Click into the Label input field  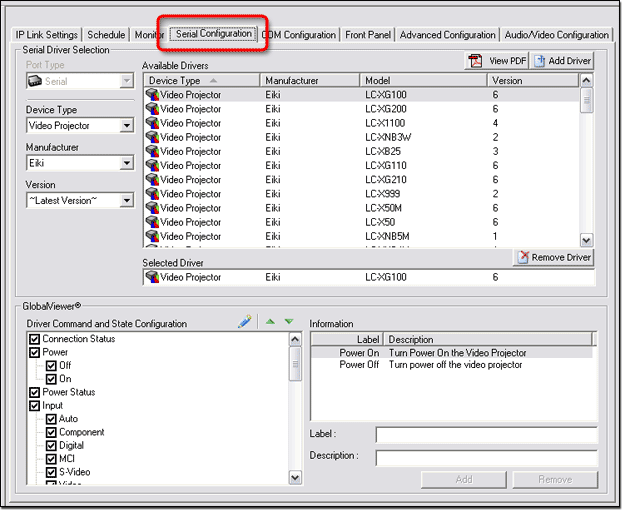click(486, 435)
